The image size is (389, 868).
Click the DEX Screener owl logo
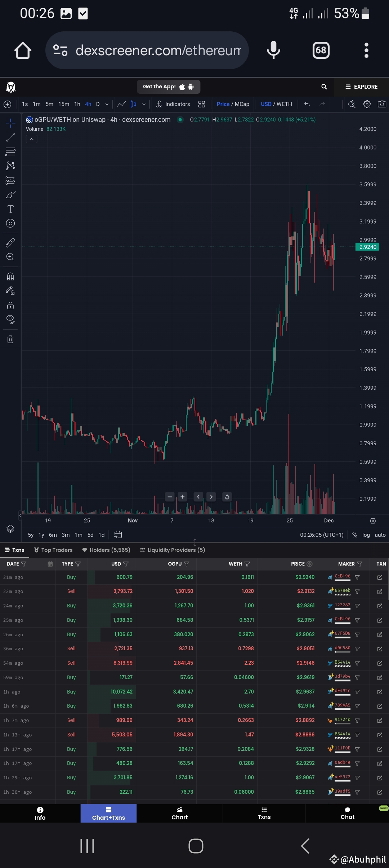(11, 87)
